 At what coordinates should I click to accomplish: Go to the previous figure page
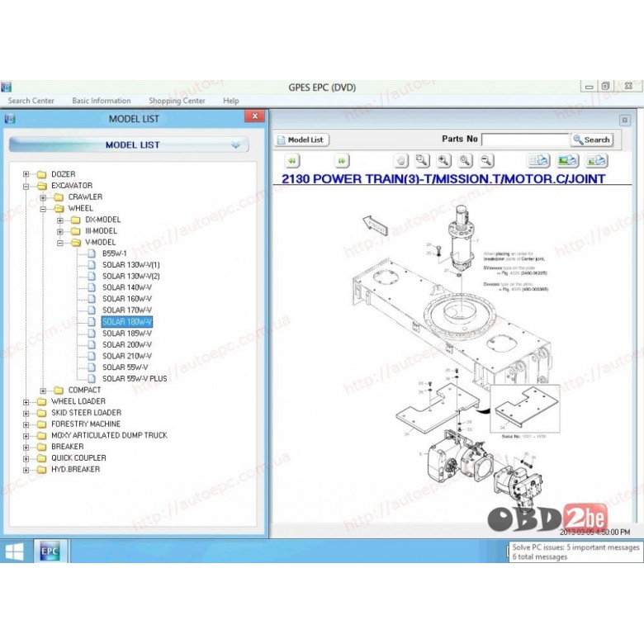point(292,161)
